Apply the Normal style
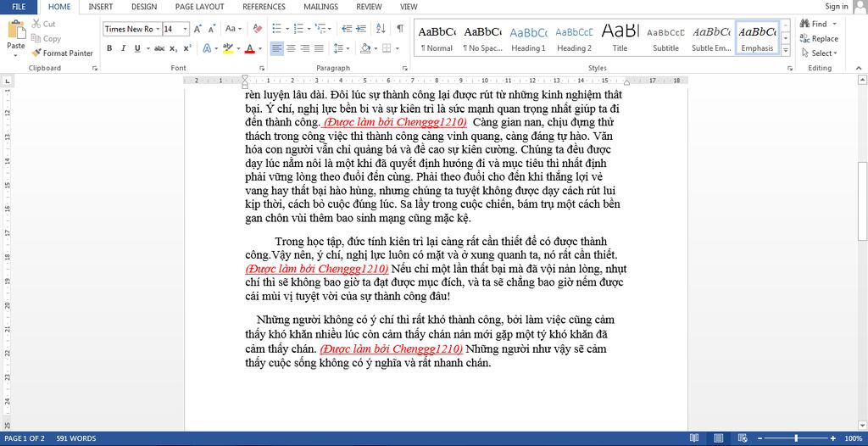This screenshot has height=446, width=868. click(437, 37)
